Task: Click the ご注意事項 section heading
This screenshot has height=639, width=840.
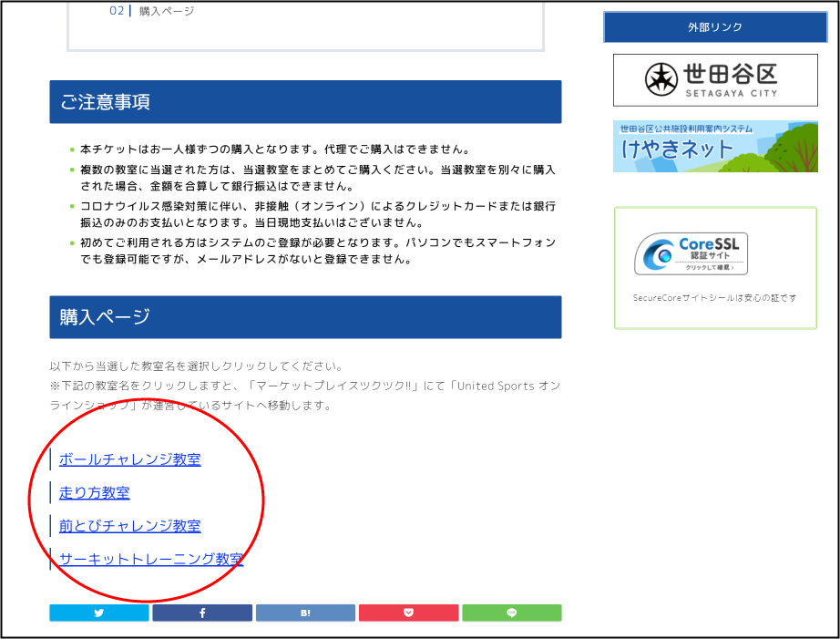Action: click(x=305, y=102)
